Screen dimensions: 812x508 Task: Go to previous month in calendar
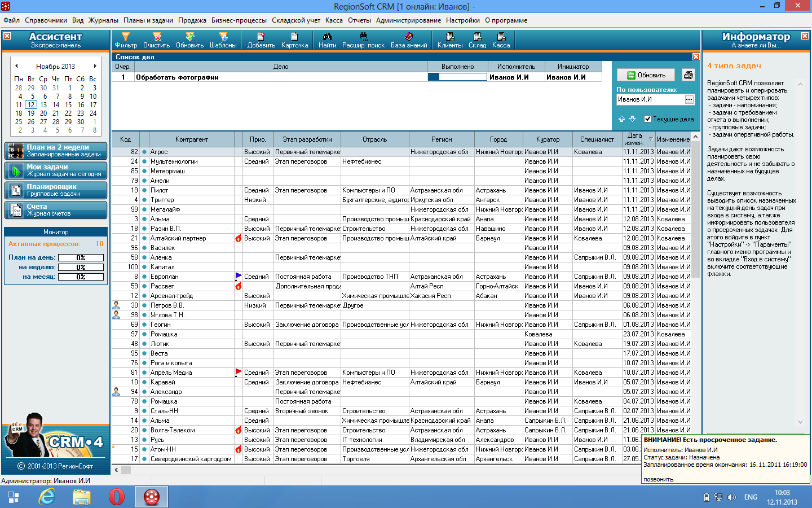click(x=16, y=66)
